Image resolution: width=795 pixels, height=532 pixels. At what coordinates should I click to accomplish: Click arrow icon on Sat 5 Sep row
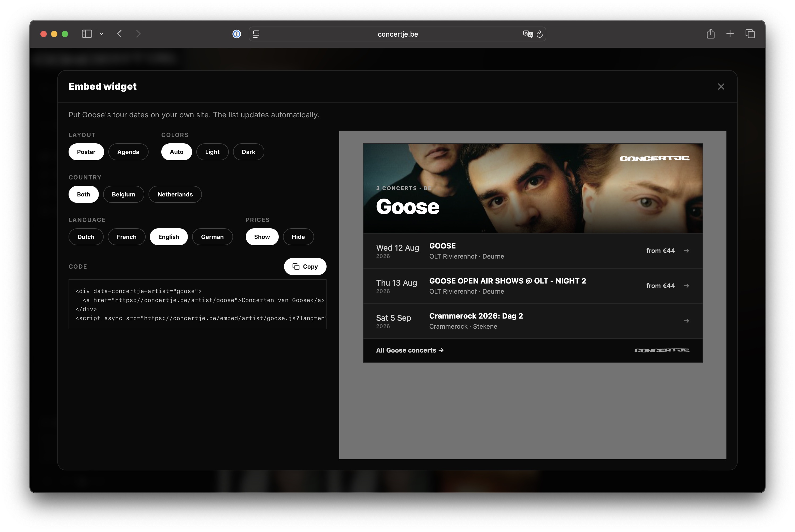[x=686, y=321]
